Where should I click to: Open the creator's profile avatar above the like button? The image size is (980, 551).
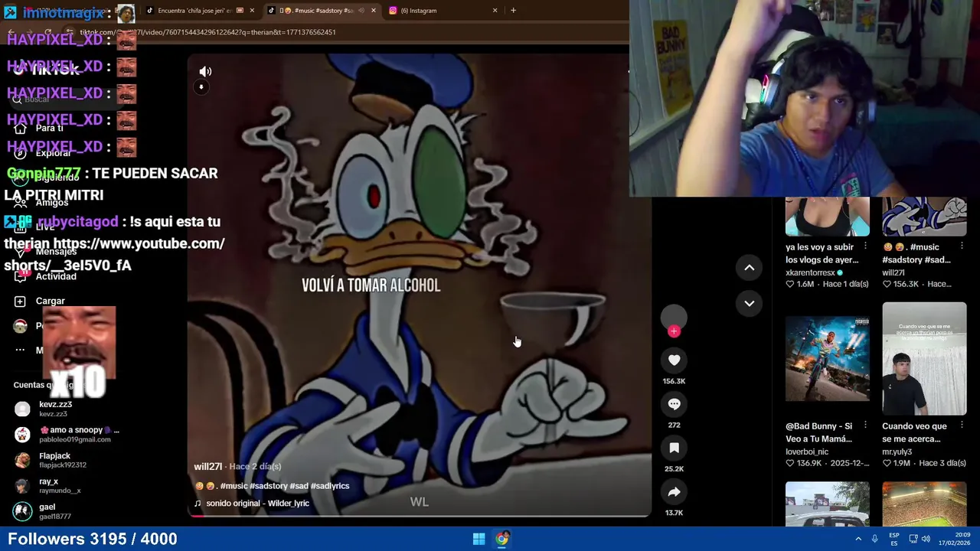(x=674, y=316)
